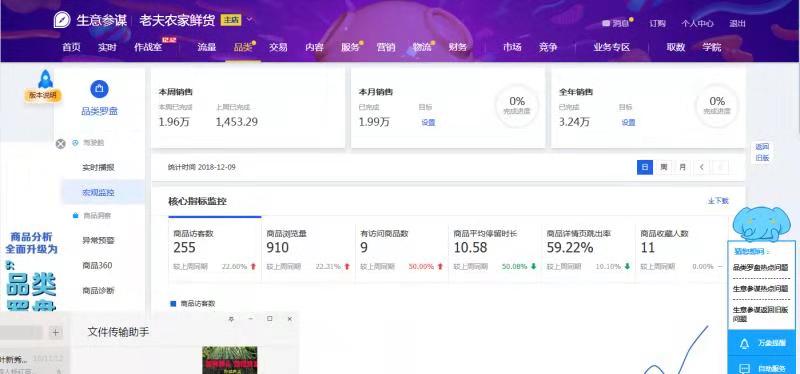
Task: Open the 流量 top menu tab
Action: [x=207, y=47]
